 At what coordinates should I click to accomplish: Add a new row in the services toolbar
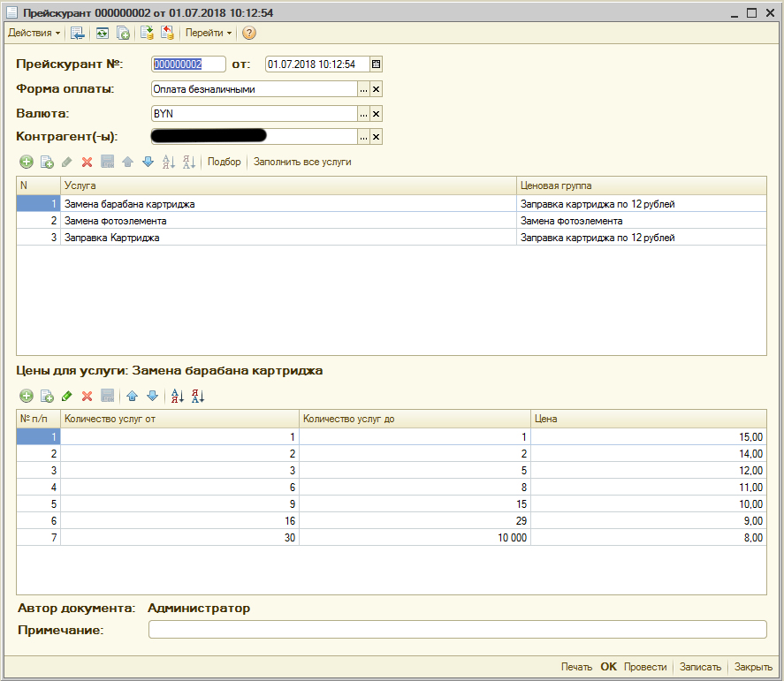pos(27,162)
